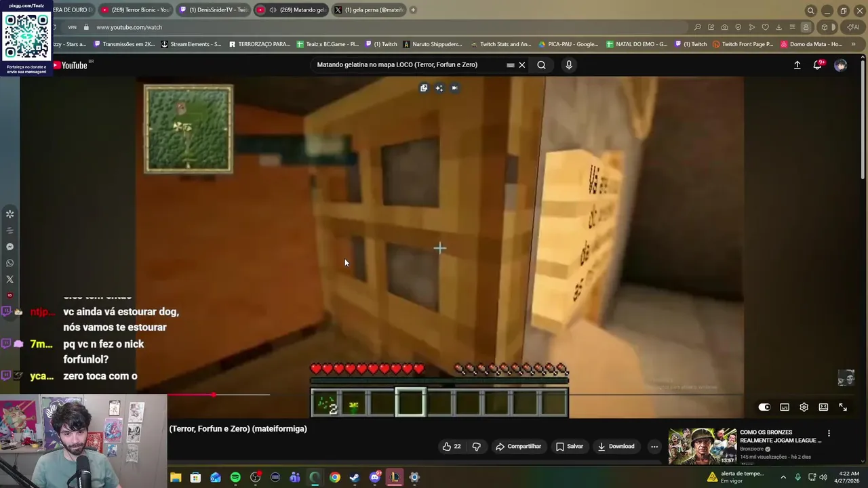Enter fullscreen in the video player
The height and width of the screenshot is (488, 868).
click(843, 407)
